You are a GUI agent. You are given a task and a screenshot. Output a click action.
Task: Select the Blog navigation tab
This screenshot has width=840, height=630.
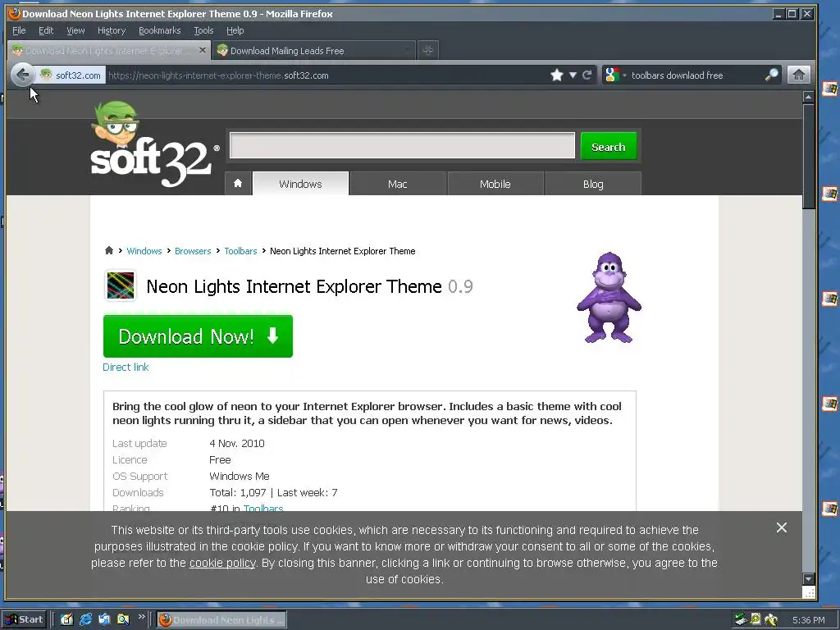[593, 184]
